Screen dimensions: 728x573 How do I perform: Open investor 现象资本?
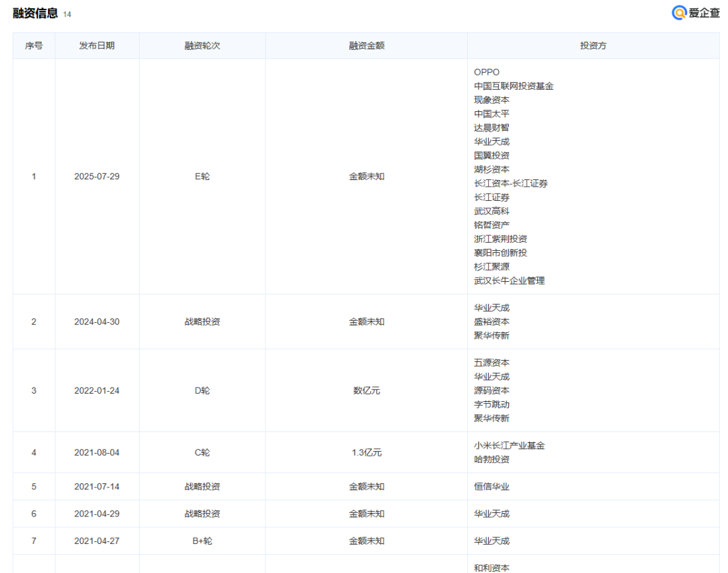491,100
